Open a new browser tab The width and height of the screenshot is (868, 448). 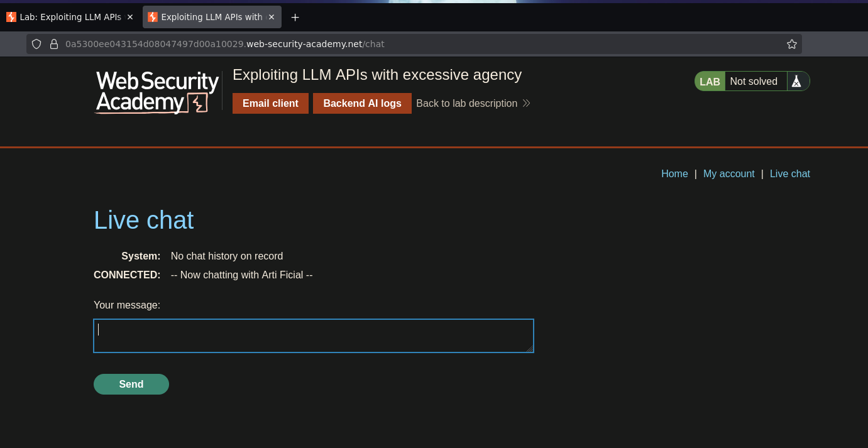tap(295, 17)
